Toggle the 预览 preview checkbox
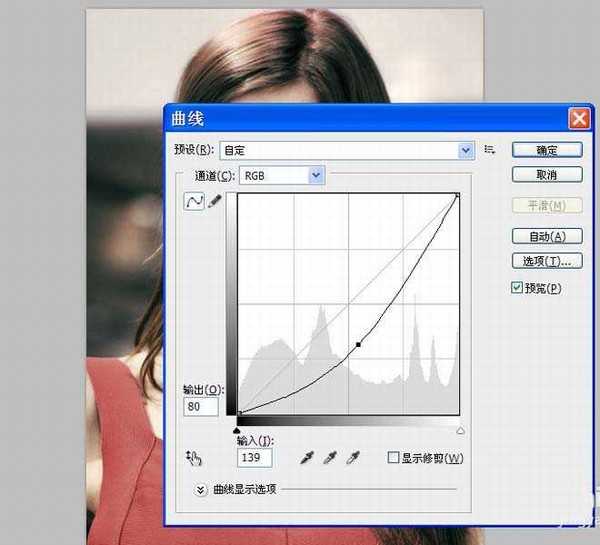The image size is (600, 545). coord(517,288)
